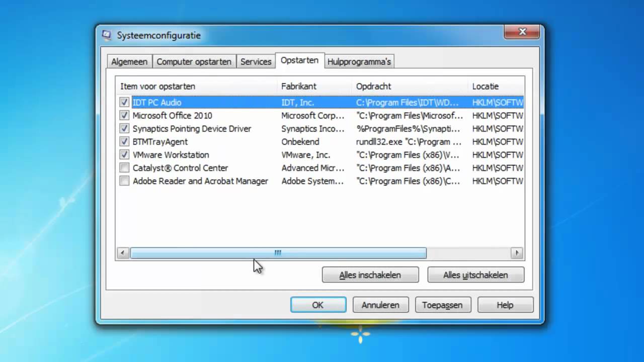Screen dimensions: 644x362
Task: Sort by the Opdracht column header
Action: [410, 86]
